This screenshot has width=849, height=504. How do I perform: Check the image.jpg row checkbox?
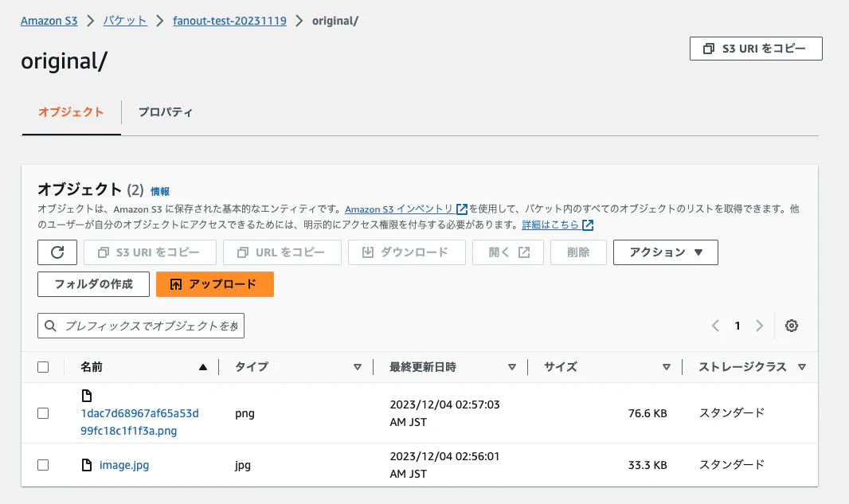(43, 465)
